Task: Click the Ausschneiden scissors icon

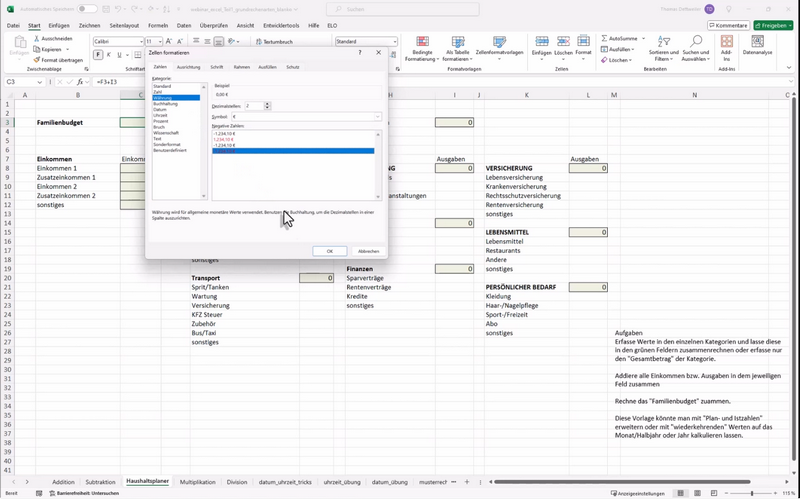Action: point(35,39)
